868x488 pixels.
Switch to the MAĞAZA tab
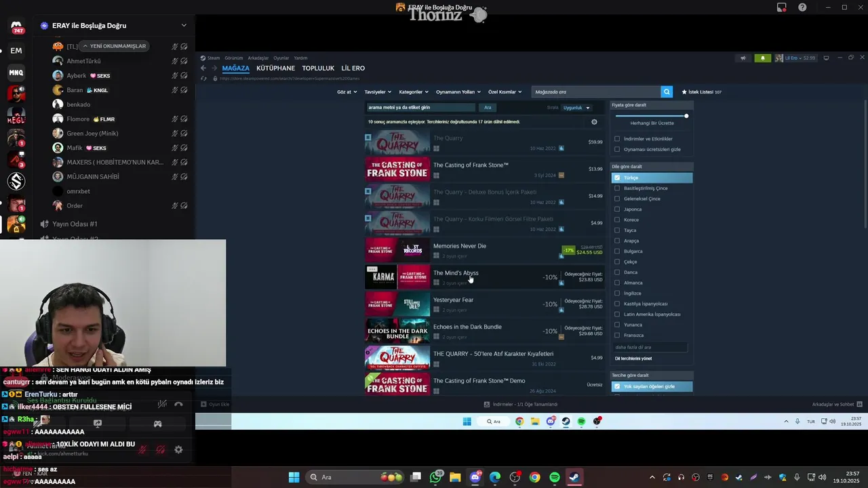click(x=236, y=68)
